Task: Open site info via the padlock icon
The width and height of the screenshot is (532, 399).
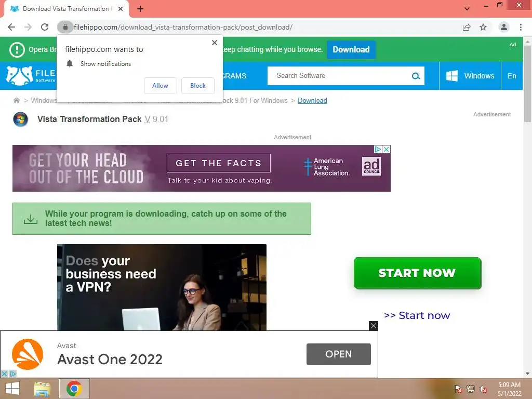Action: pyautogui.click(x=65, y=27)
